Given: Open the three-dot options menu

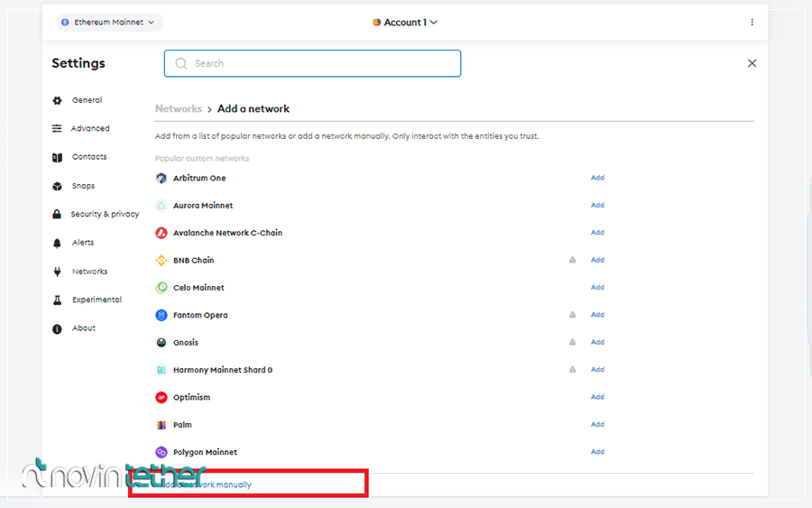Looking at the screenshot, I should [x=752, y=23].
